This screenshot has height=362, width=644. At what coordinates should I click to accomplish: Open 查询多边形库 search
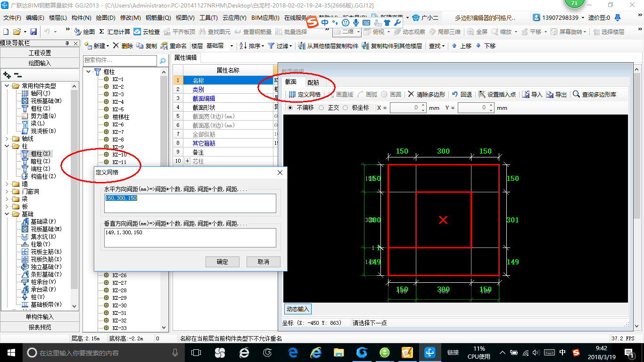click(x=594, y=94)
